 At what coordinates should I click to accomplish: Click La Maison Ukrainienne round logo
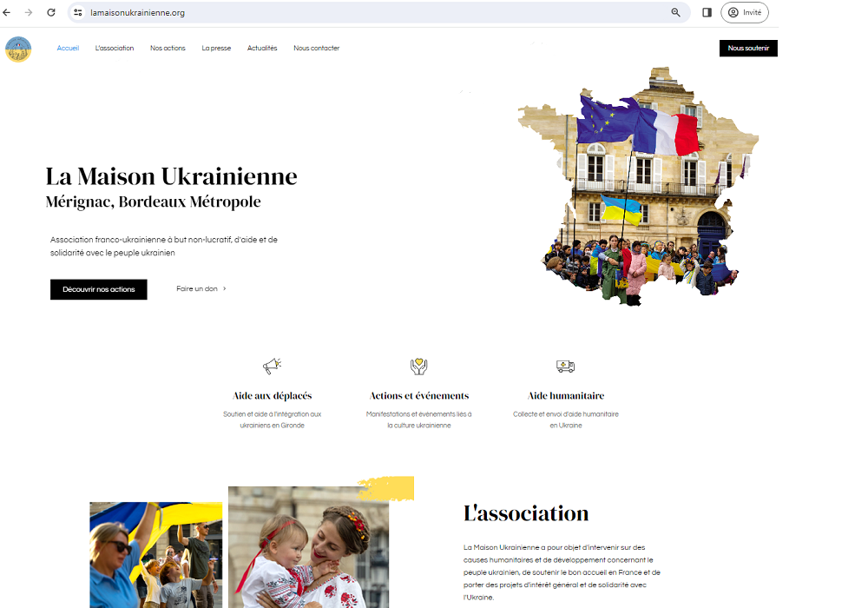coord(18,50)
